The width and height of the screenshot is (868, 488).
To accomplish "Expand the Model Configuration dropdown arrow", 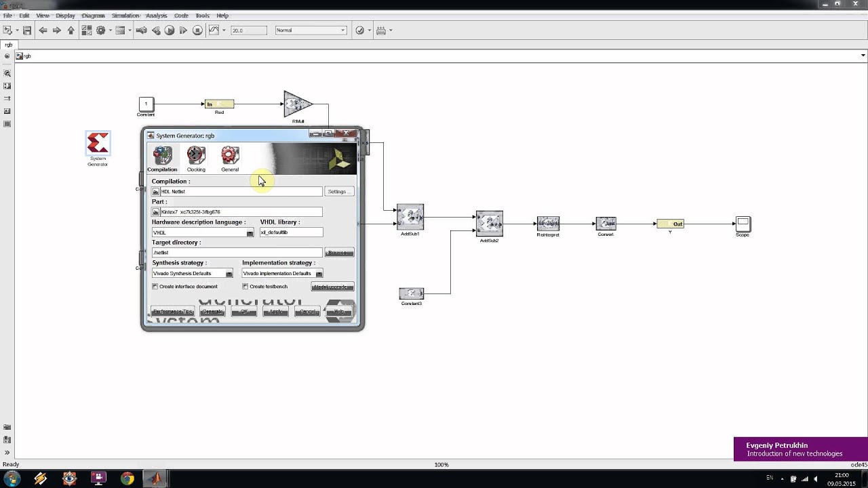I will (110, 30).
